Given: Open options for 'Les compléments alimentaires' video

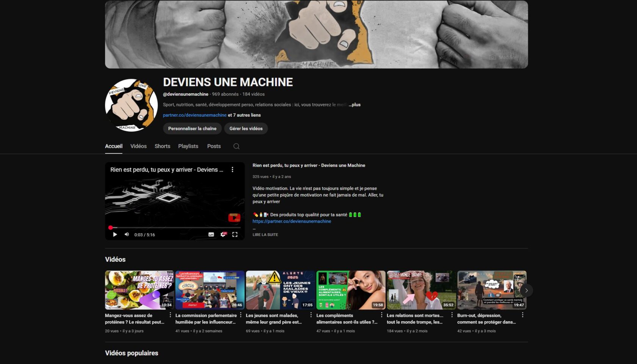Looking at the screenshot, I should tap(381, 315).
